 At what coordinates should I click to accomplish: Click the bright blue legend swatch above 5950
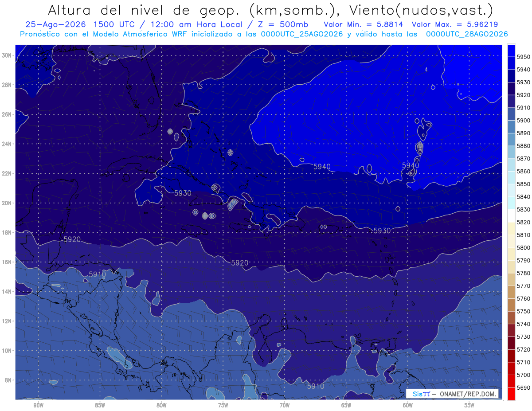coord(511,51)
